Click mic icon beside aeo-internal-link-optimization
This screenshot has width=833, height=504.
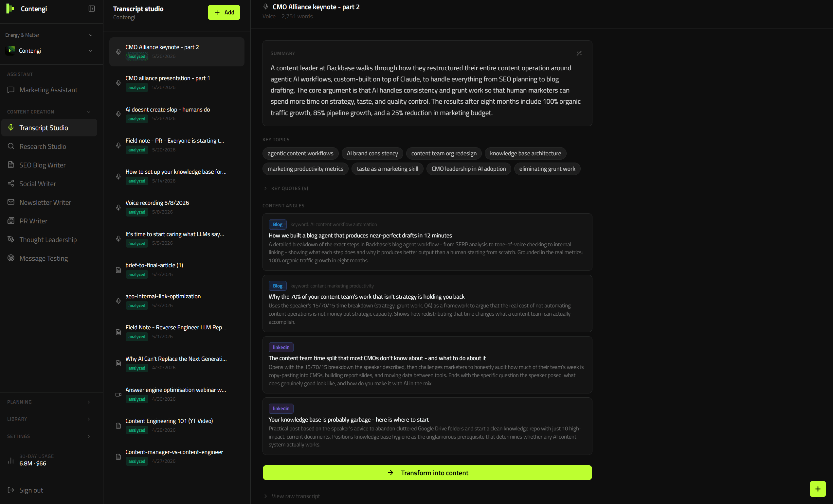(x=118, y=301)
